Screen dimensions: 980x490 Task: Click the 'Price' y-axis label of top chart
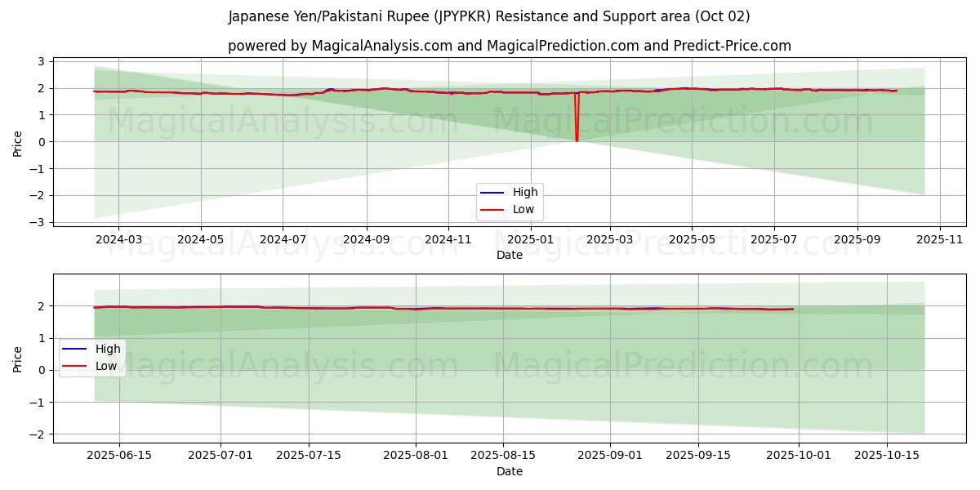pyautogui.click(x=18, y=142)
